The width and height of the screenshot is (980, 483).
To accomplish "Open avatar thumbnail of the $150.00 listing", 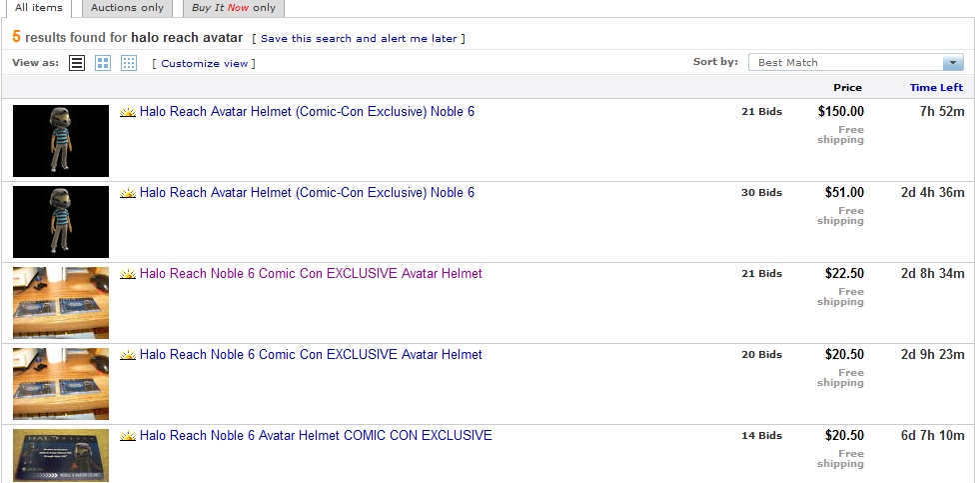I will click(61, 141).
